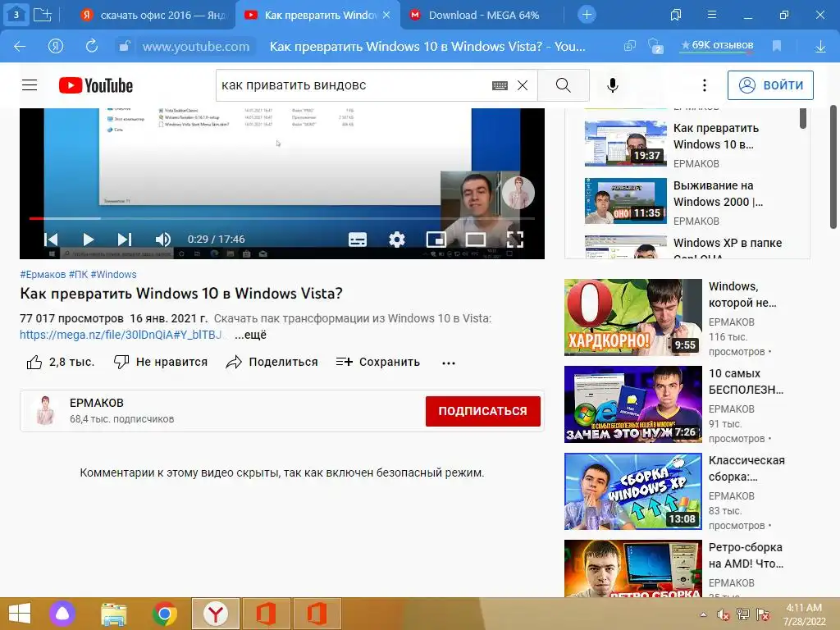Click the www.youtube.com address field

(196, 47)
